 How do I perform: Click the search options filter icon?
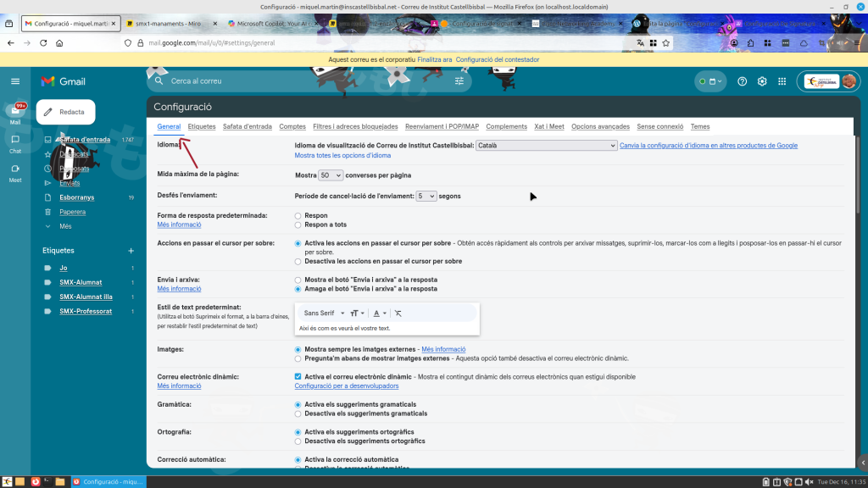click(x=459, y=81)
